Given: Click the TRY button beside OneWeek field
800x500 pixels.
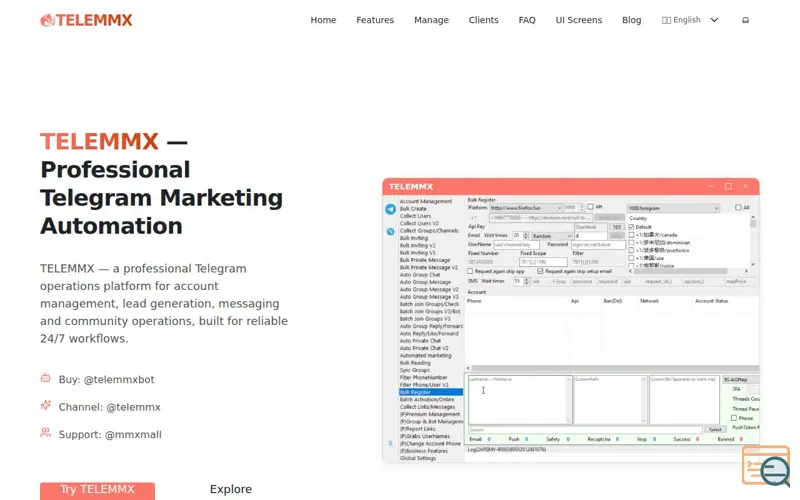Looking at the screenshot, I should click(x=617, y=227).
